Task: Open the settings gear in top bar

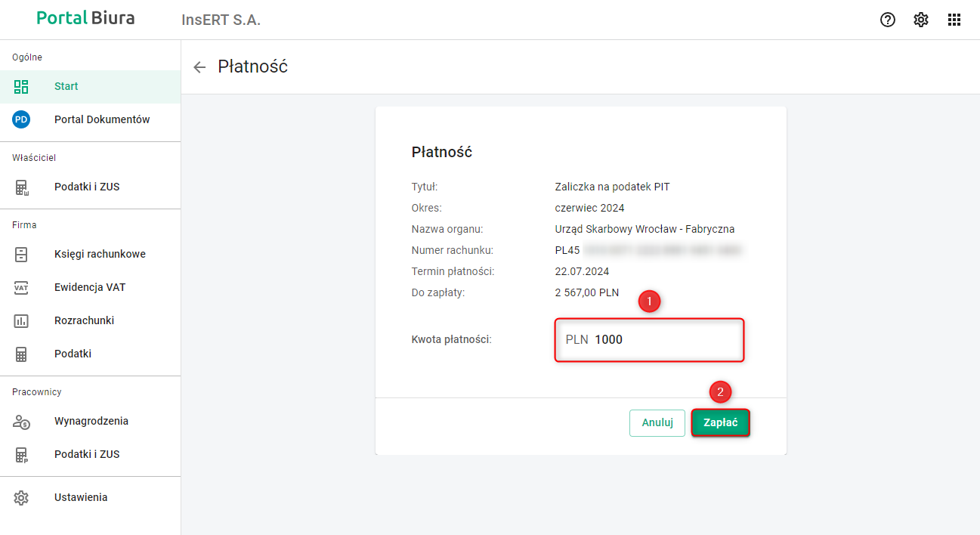Action: coord(921,20)
